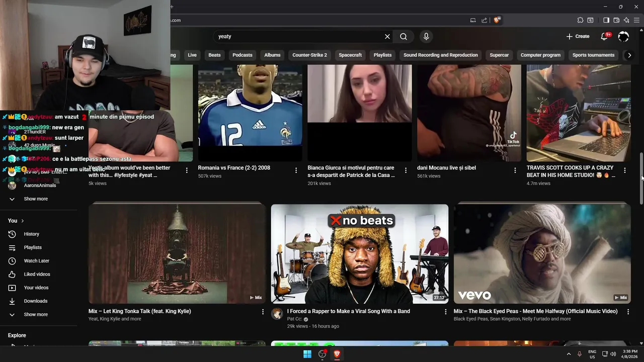The image size is (644, 362).
Task: Select the Computer program filter chip
Action: click(540, 55)
